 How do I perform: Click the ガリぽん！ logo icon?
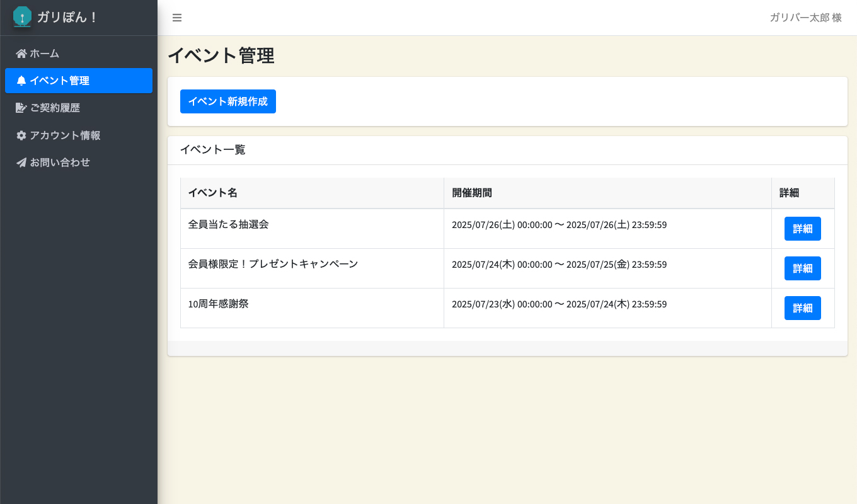tap(21, 18)
